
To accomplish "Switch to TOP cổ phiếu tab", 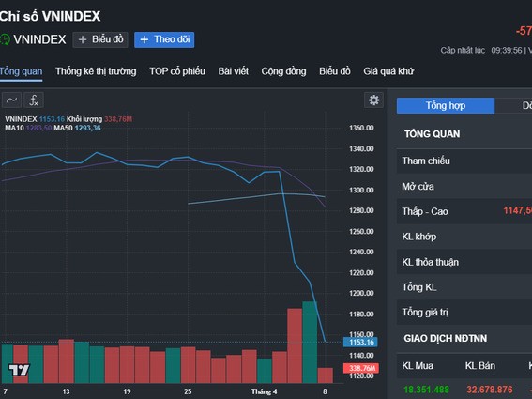I will pos(177,71).
